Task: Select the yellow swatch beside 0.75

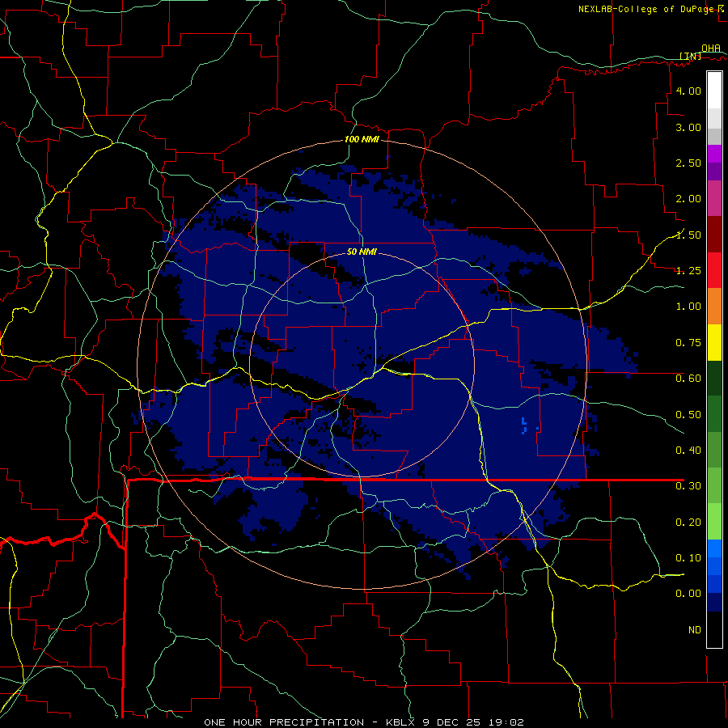Action: click(x=714, y=342)
